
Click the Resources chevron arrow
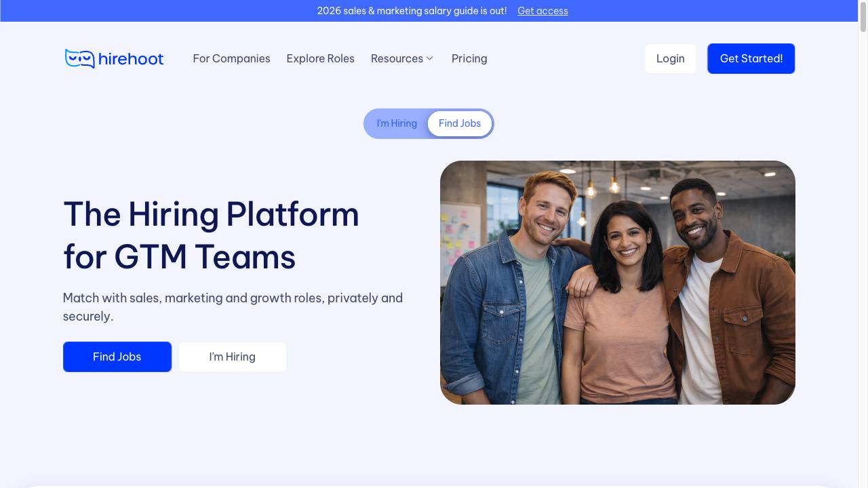point(429,58)
